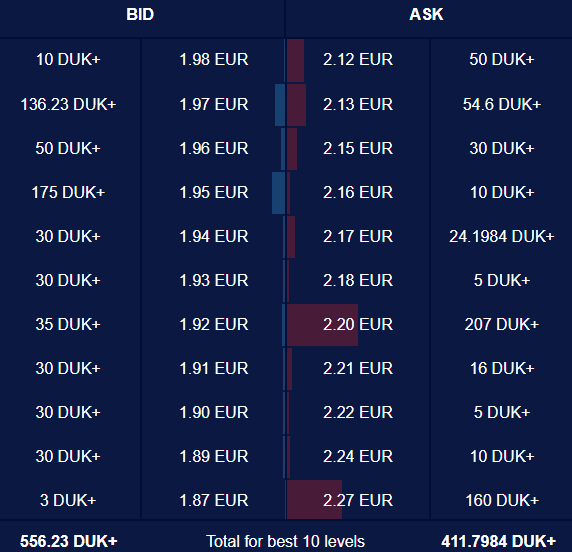572x552 pixels.
Task: Select the 207 DUK+ ask volume
Action: (502, 324)
